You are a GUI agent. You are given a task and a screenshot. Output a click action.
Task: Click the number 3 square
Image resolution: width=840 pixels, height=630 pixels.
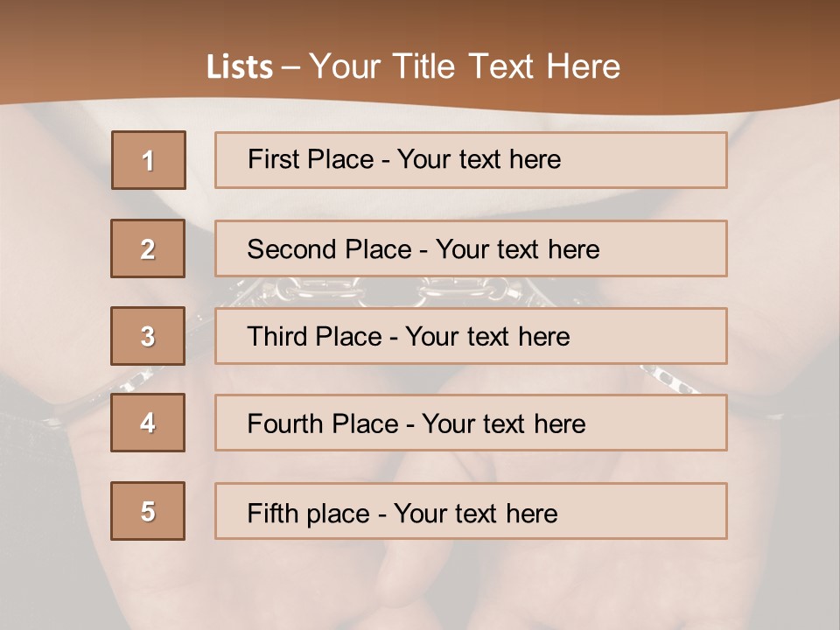(x=148, y=336)
